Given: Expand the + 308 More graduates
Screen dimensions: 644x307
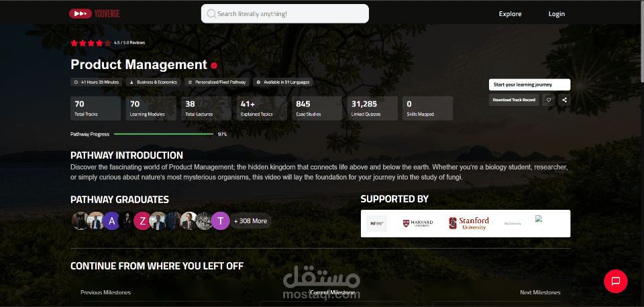Looking at the screenshot, I should [250, 221].
